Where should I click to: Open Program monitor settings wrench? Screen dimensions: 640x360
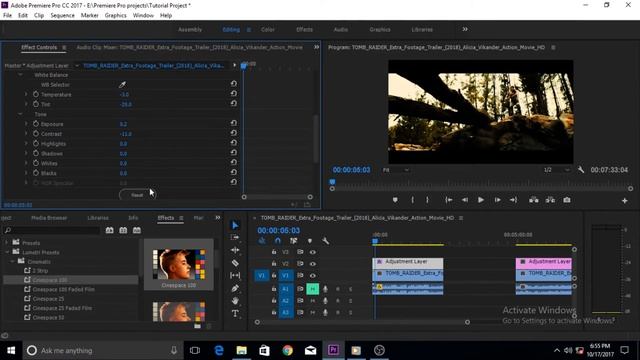[x=581, y=170]
